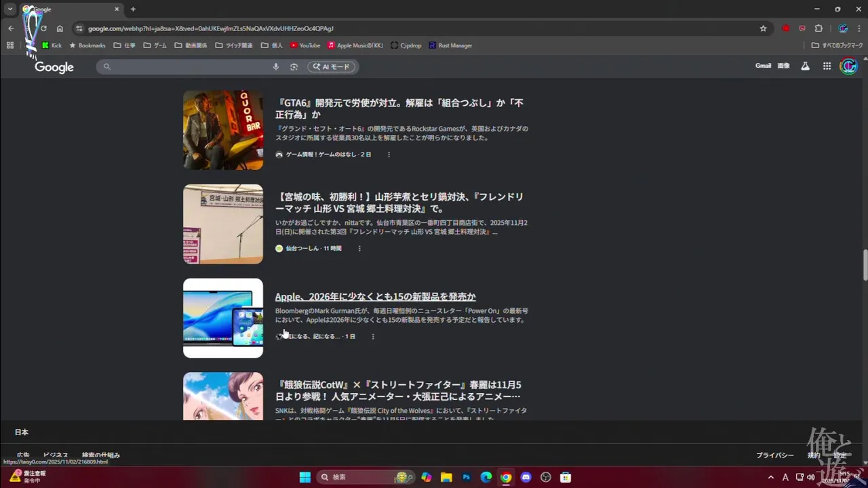The image size is (868, 488).
Task: Close the Google tab
Action: coord(117,9)
